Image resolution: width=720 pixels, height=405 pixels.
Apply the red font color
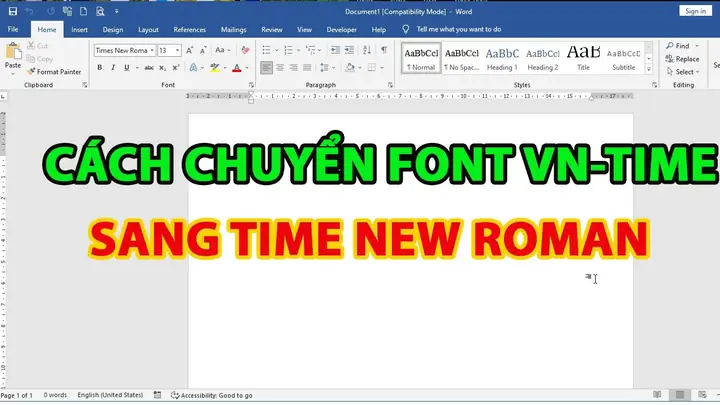click(236, 68)
